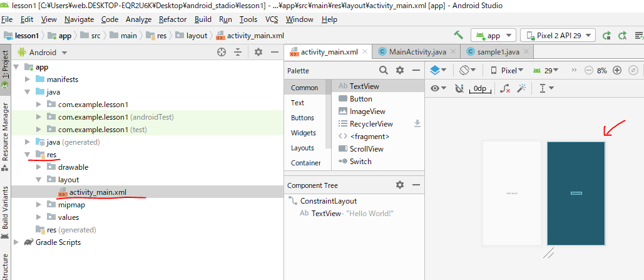This screenshot has width=644, height=280.
Task: Expand the manifests folder
Action: pos(27,80)
